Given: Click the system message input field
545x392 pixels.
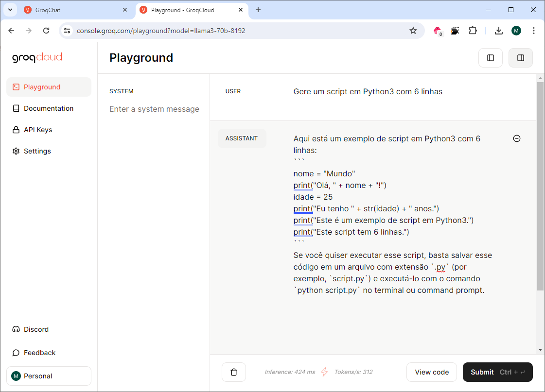Looking at the screenshot, I should click(154, 109).
